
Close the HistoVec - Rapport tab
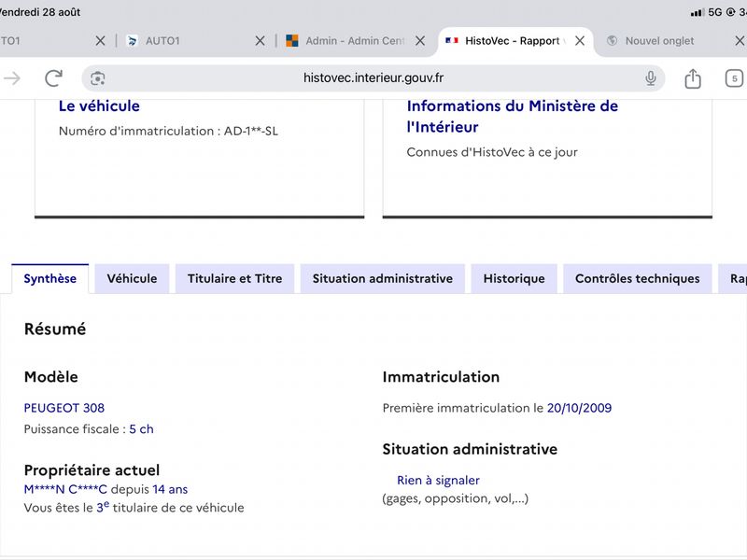[580, 41]
